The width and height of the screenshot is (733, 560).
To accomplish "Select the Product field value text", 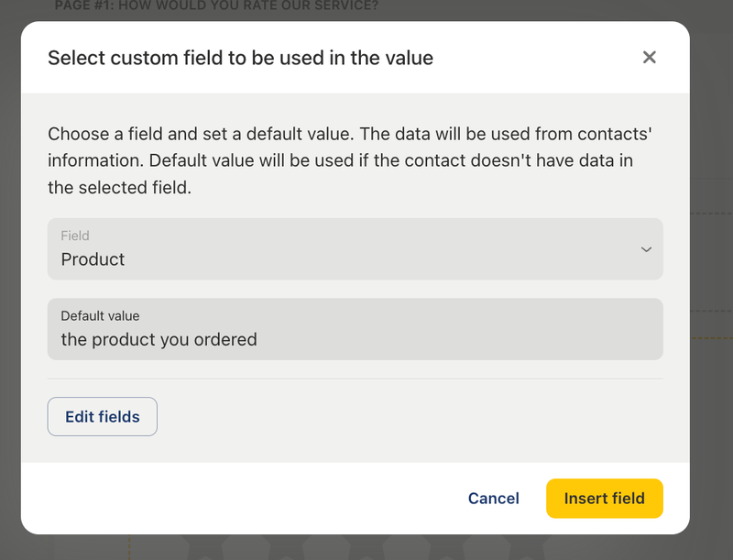I will point(93,259).
